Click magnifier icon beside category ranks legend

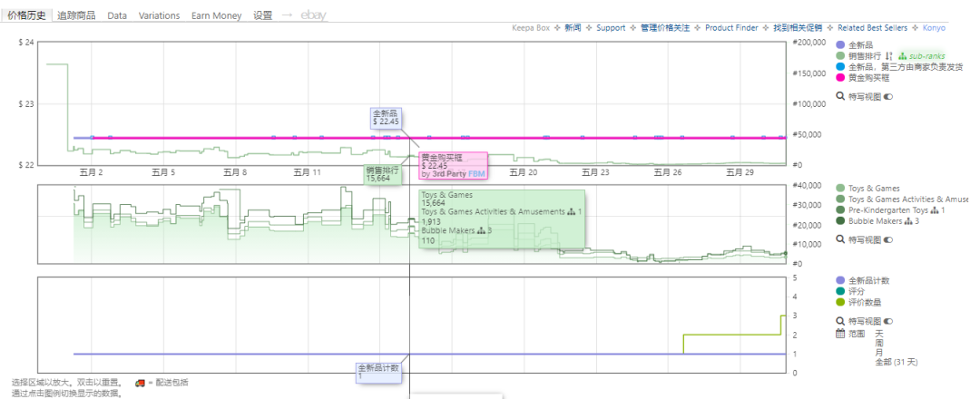click(x=840, y=239)
